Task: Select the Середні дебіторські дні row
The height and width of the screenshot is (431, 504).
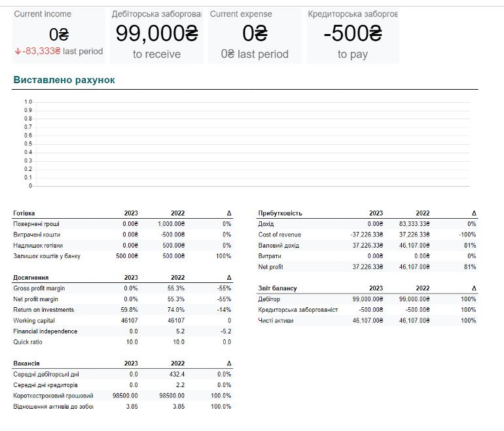Action: click(122, 374)
